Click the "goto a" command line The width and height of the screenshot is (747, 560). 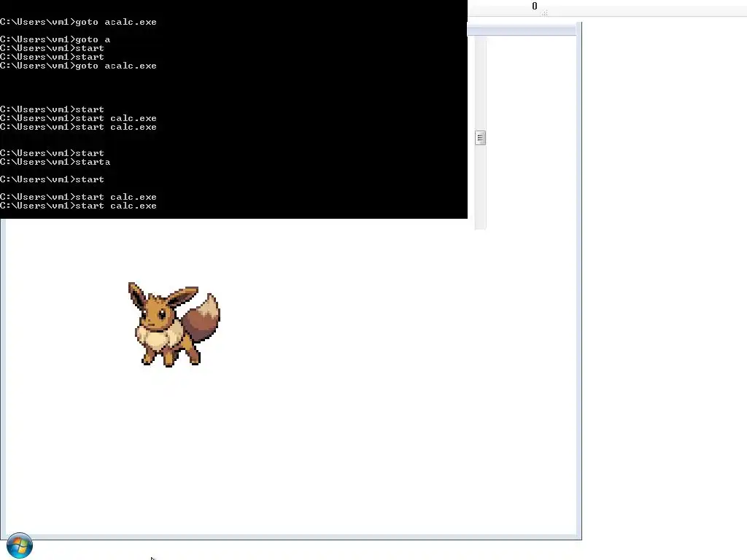point(55,39)
